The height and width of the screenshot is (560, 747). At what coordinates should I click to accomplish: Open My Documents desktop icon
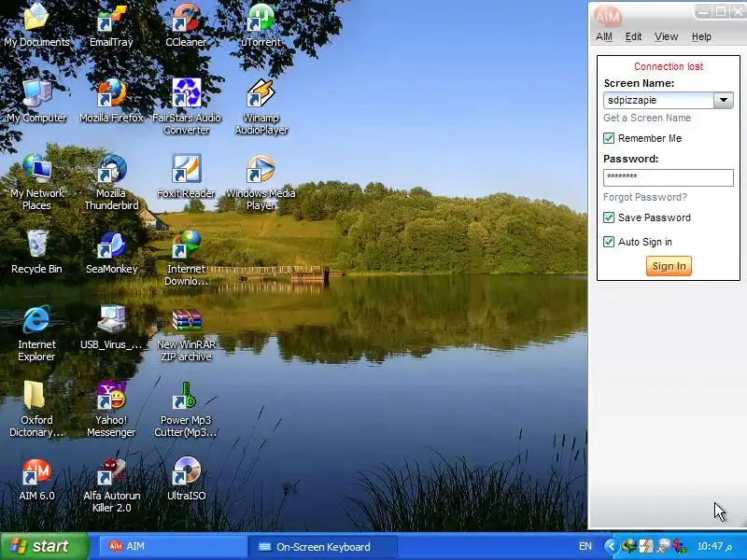36,25
